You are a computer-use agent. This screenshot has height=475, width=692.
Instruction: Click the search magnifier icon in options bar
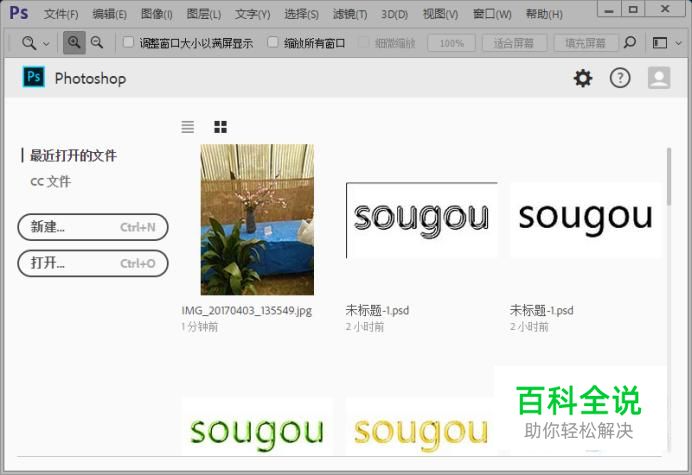coord(630,42)
